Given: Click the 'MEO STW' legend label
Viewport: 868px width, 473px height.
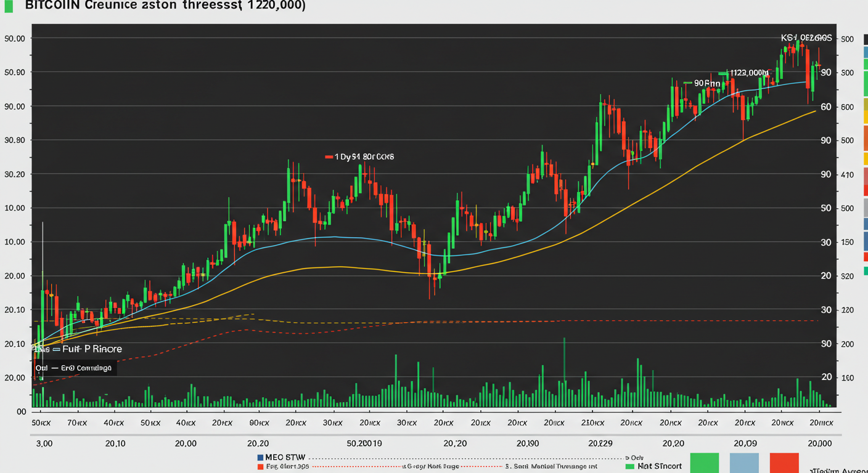Looking at the screenshot, I should coord(285,458).
